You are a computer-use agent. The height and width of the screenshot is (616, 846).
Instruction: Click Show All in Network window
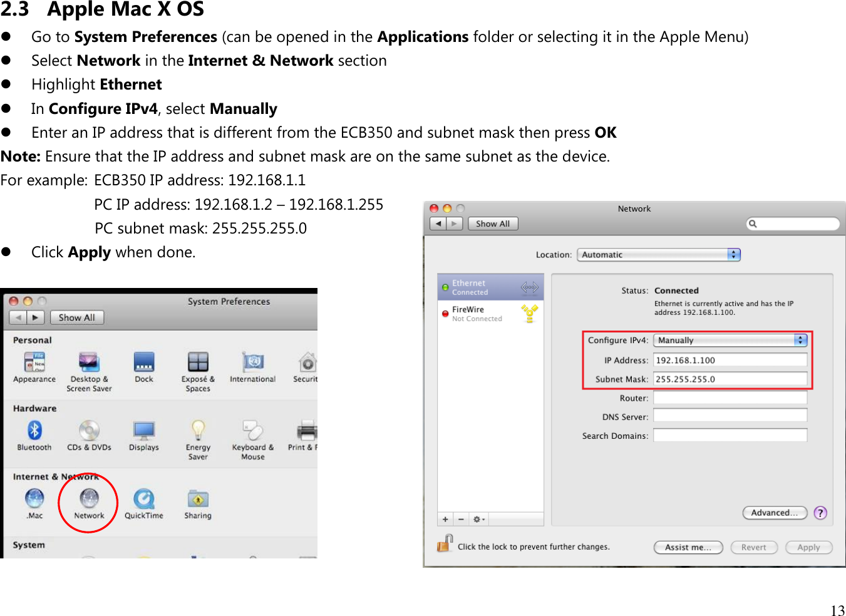pos(493,223)
